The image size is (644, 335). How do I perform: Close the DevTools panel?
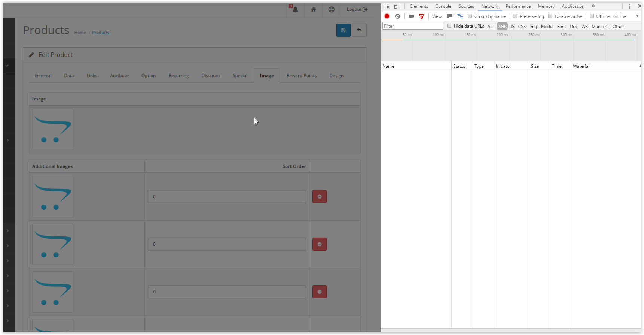click(640, 6)
